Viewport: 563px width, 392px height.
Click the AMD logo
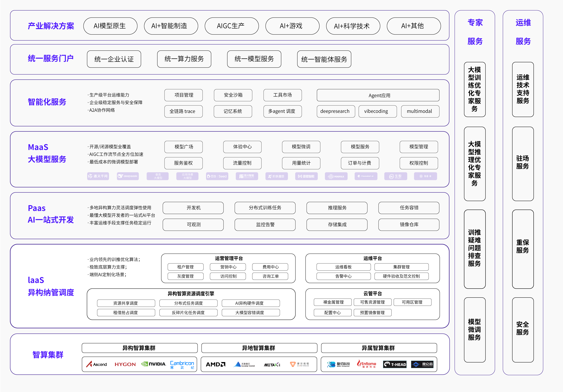click(216, 364)
